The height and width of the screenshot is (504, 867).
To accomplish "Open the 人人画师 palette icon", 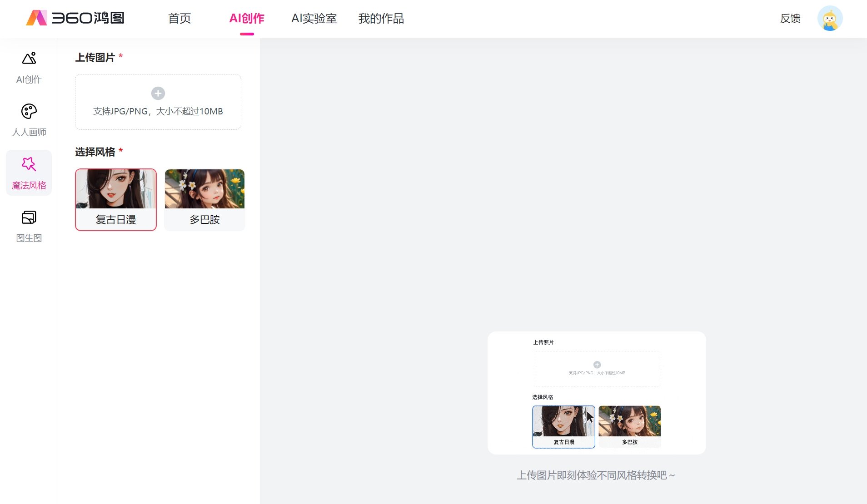I will pyautogui.click(x=29, y=111).
